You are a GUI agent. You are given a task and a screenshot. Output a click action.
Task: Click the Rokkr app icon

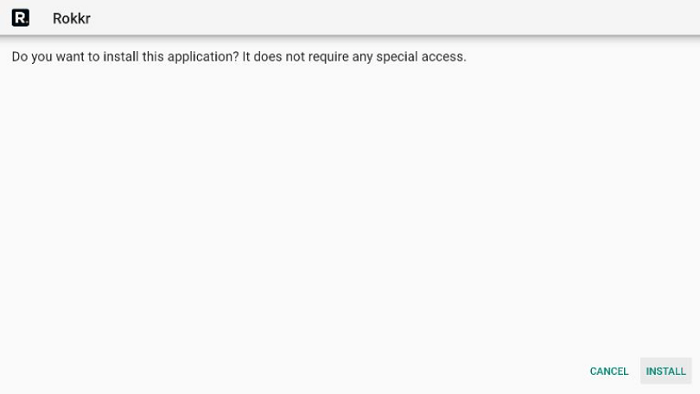(21, 18)
